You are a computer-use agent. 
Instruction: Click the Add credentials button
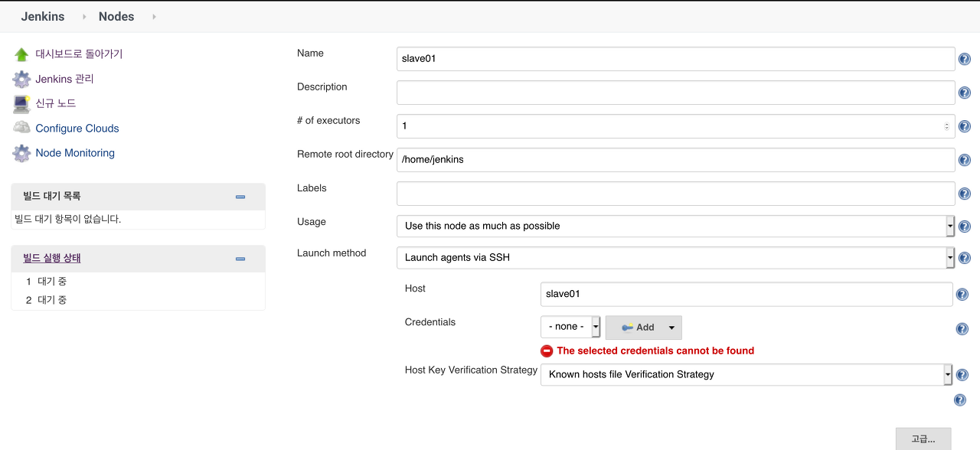[x=643, y=328]
